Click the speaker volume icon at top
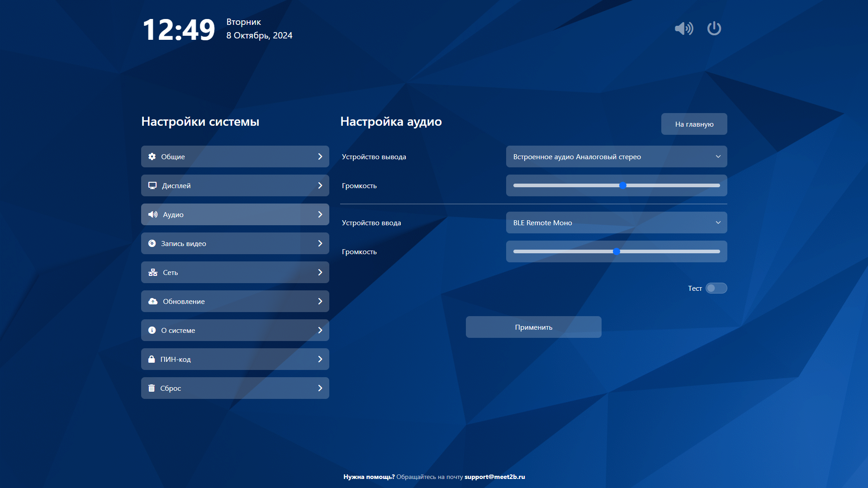The height and width of the screenshot is (488, 868). pos(683,28)
